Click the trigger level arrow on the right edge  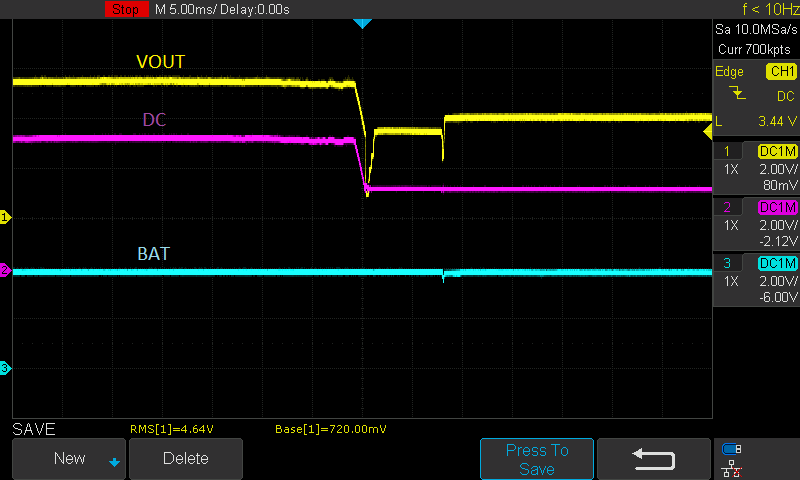(x=708, y=133)
